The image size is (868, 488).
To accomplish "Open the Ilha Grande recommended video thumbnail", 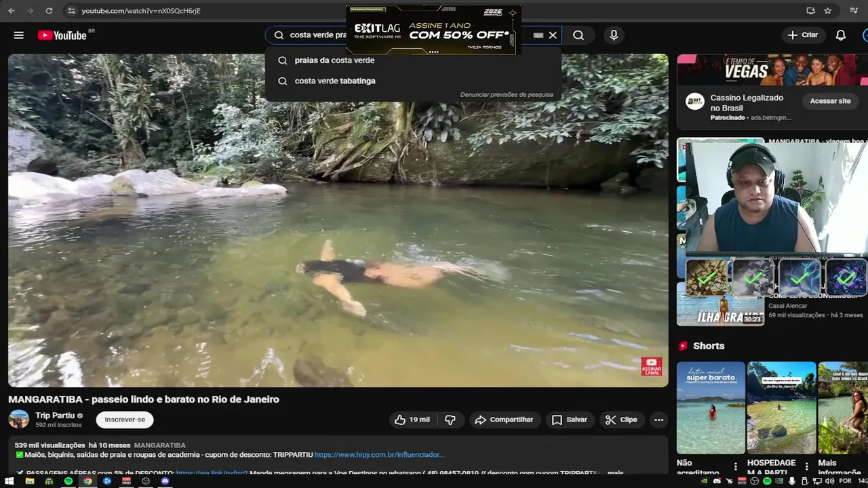I will point(720,305).
